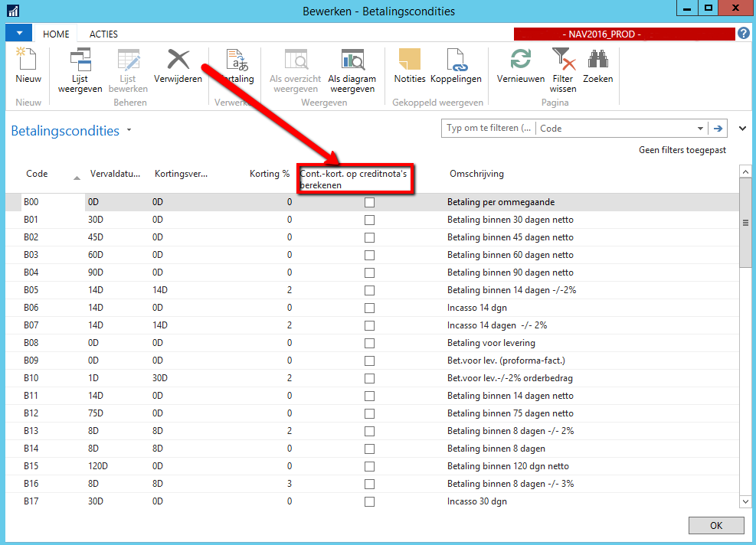Click the vertical scrollbar thumb
756x545 pixels.
point(745,222)
